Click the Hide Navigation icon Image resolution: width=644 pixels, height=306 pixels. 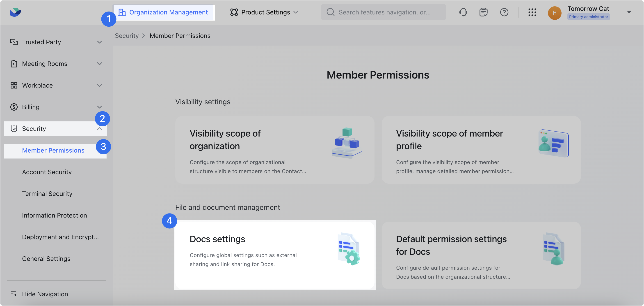(x=14, y=294)
